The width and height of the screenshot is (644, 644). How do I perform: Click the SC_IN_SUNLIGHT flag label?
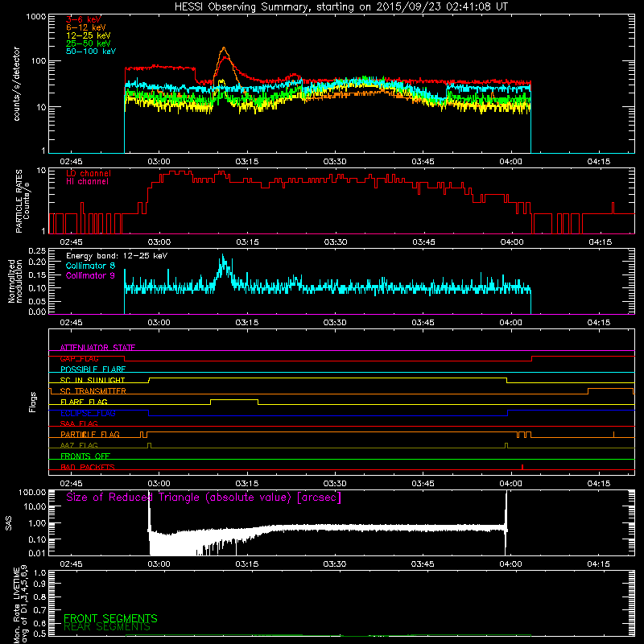point(93,380)
